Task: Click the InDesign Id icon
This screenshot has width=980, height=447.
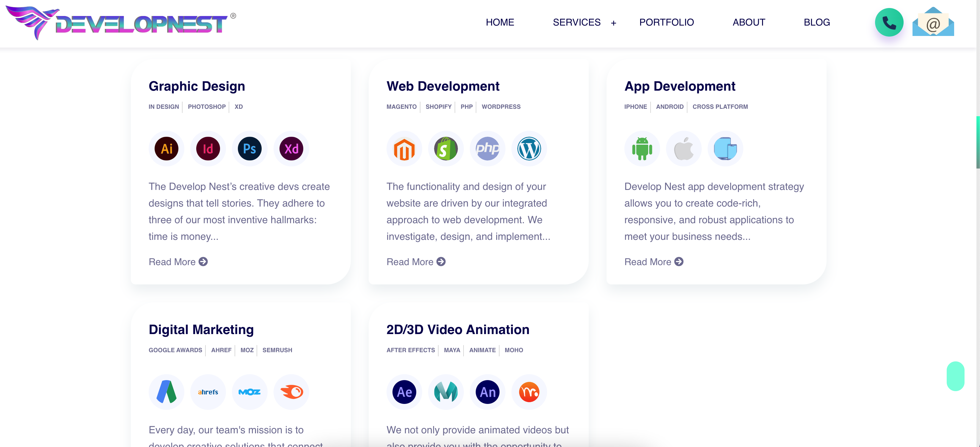Action: pos(208,149)
